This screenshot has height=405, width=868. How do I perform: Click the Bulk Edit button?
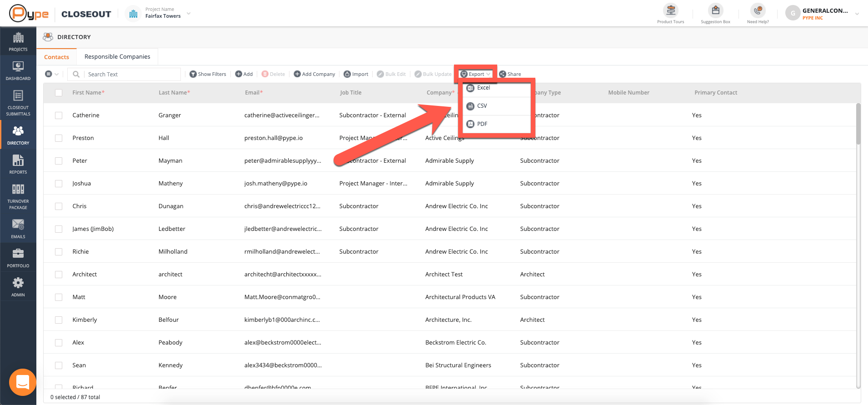coord(391,74)
